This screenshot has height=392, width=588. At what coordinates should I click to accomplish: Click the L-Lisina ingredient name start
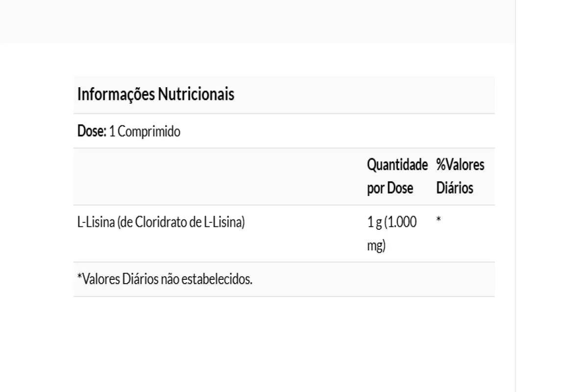tap(96, 222)
